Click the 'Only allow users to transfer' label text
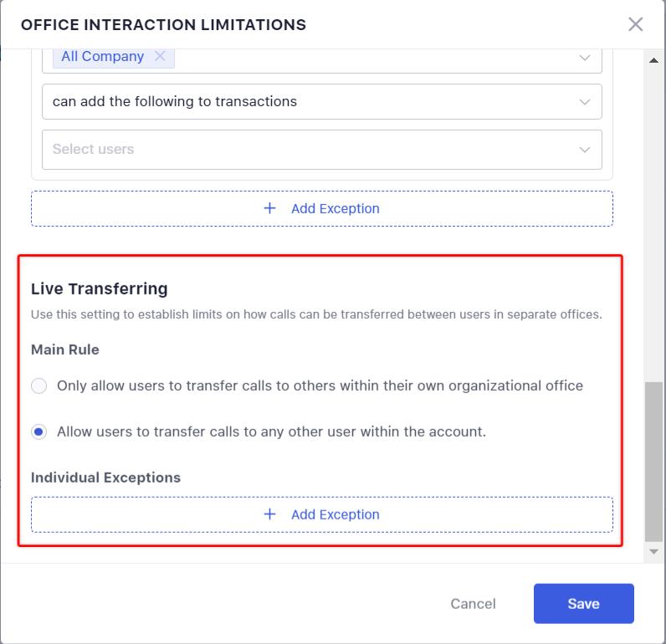 tap(320, 386)
